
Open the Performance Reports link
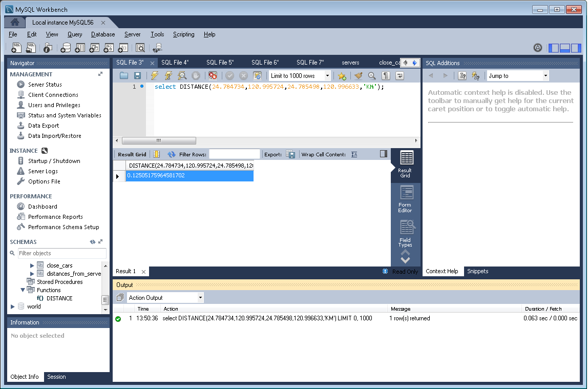55,217
